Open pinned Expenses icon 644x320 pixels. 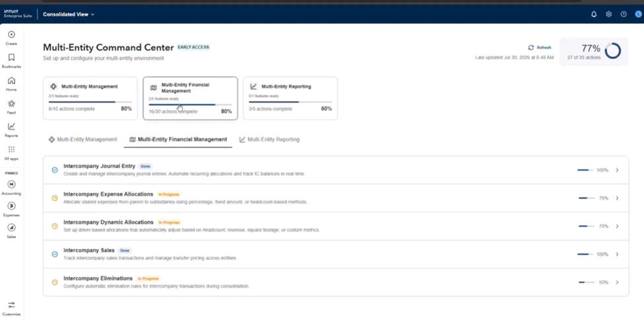tap(11, 206)
